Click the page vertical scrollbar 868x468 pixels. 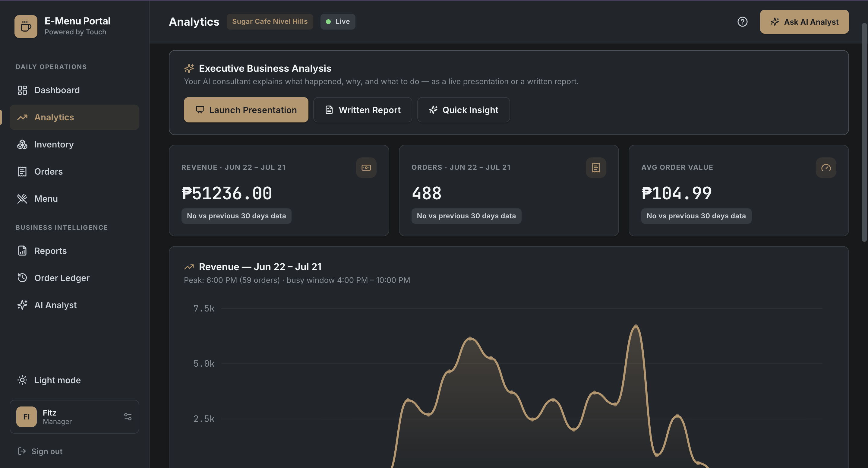[x=864, y=132]
